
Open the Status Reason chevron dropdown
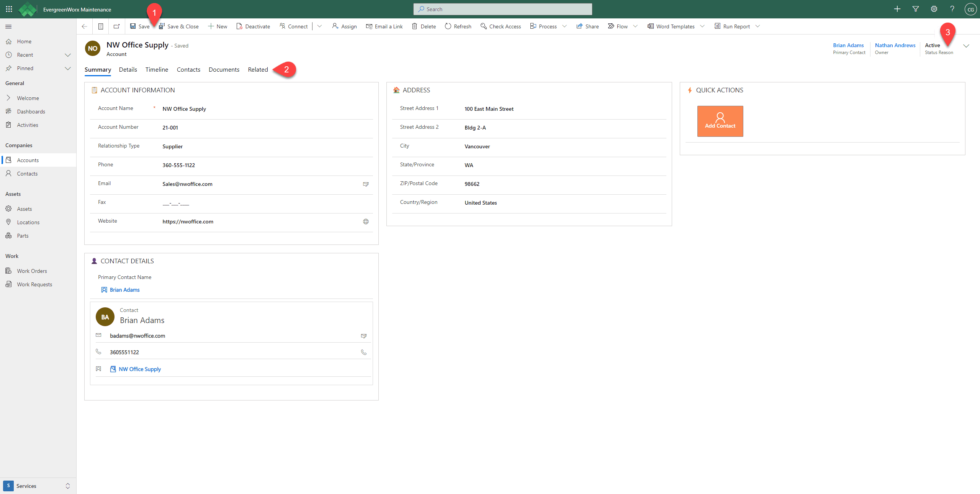point(967,46)
